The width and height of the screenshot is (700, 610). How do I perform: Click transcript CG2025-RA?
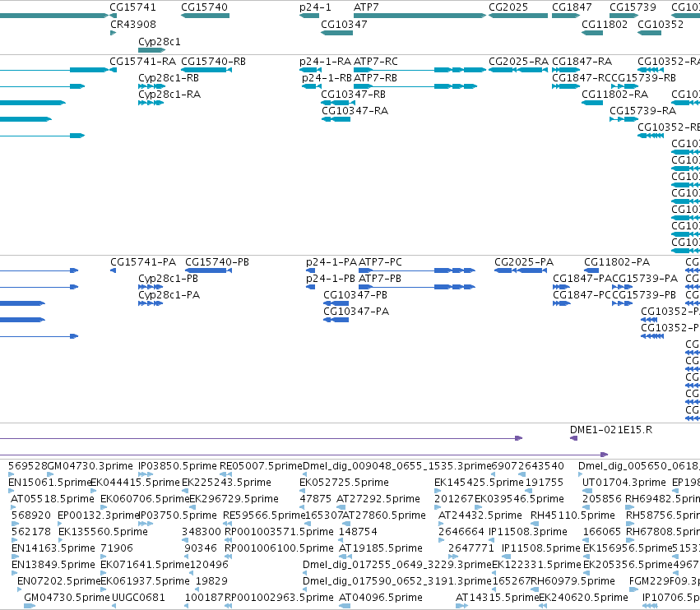[518, 61]
